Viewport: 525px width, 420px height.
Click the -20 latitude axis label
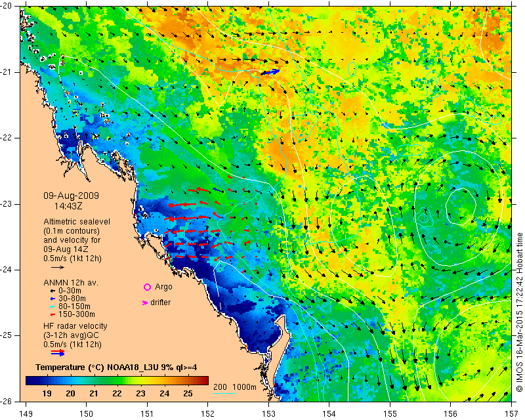point(7,7)
